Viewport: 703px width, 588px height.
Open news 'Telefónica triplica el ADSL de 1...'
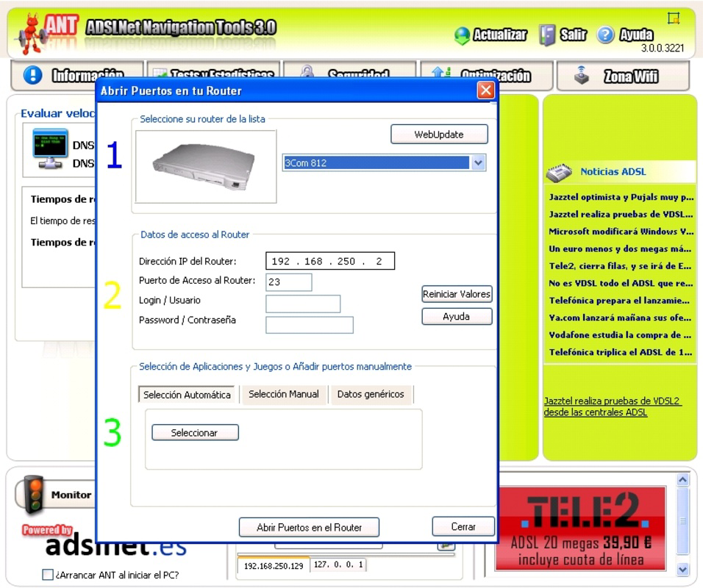pyautogui.click(x=621, y=352)
